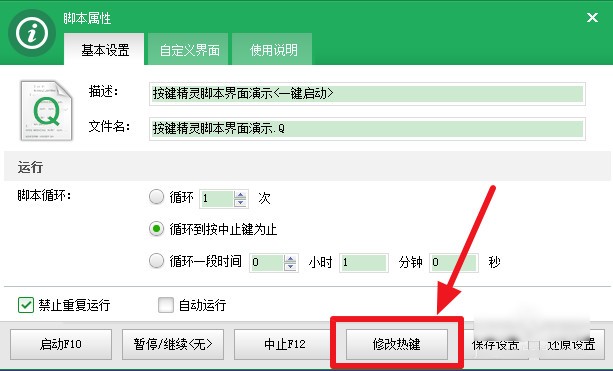The image size is (613, 371).
Task: Decrease the 循环 count with down arrow
Action: click(240, 203)
